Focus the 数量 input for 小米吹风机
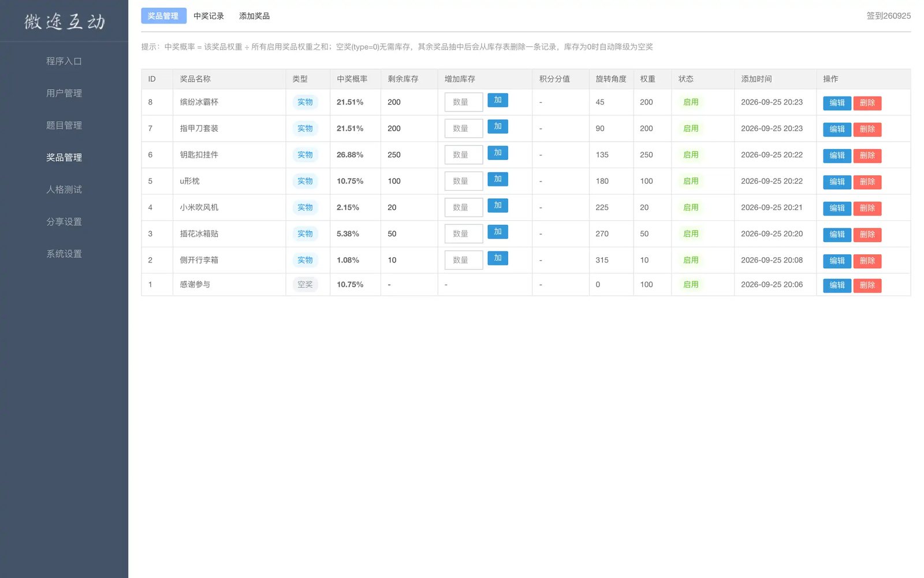Image resolution: width=924 pixels, height=578 pixels. pos(464,208)
